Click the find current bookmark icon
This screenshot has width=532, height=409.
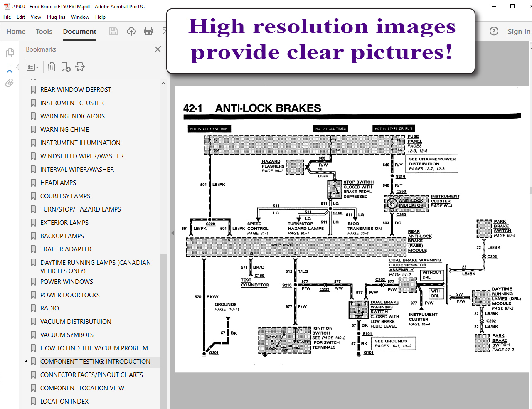tap(80, 67)
